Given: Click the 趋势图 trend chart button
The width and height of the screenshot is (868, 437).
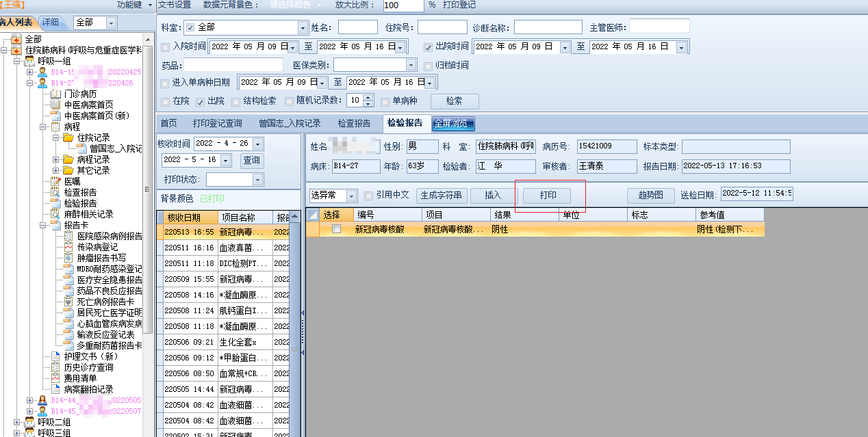Looking at the screenshot, I should tap(650, 196).
